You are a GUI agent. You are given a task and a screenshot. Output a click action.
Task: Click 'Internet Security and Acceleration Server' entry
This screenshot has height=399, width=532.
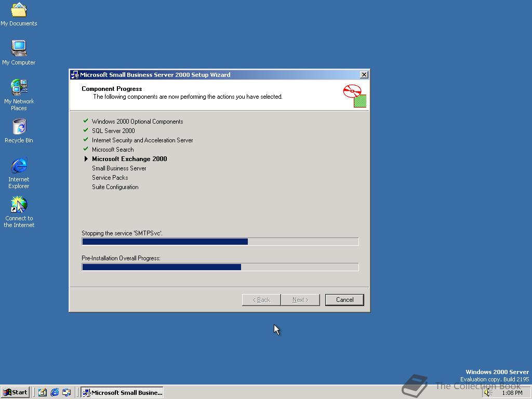click(x=142, y=140)
